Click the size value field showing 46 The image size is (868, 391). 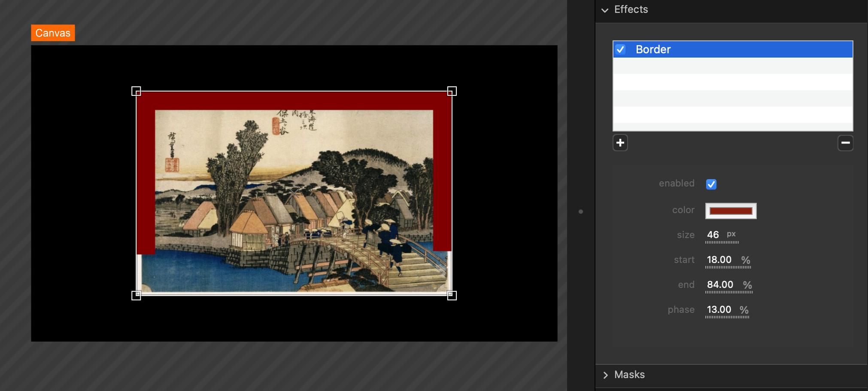click(x=713, y=235)
